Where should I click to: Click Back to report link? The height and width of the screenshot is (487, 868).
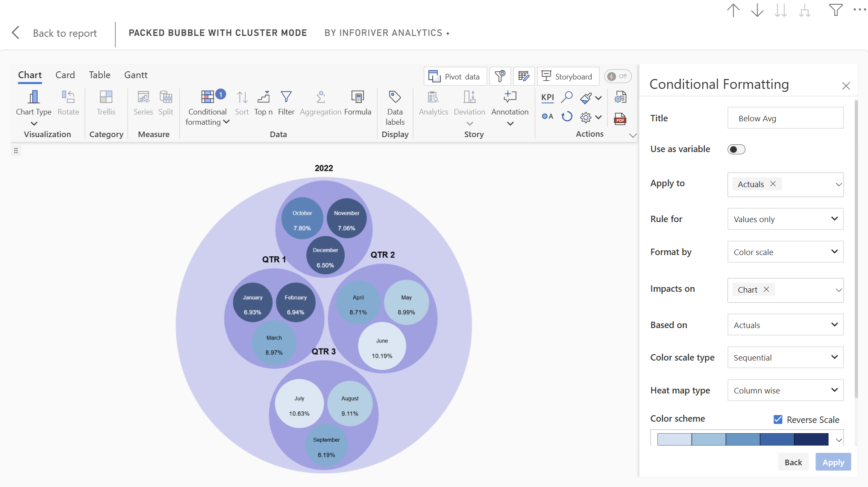tap(65, 33)
